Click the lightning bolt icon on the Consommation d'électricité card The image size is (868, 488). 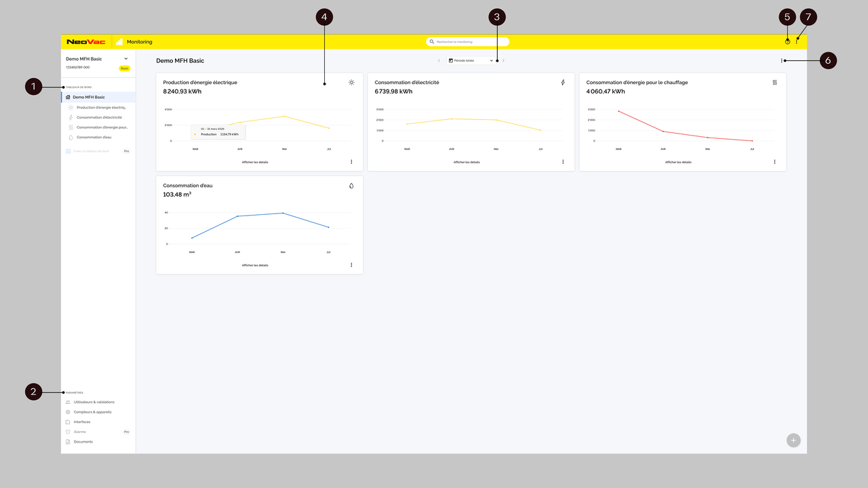pyautogui.click(x=563, y=83)
